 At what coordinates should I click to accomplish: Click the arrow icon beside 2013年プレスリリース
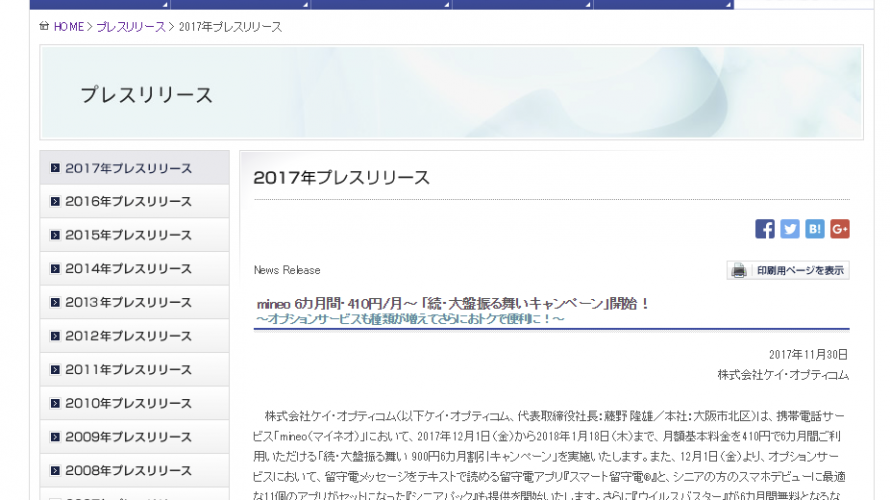55,302
